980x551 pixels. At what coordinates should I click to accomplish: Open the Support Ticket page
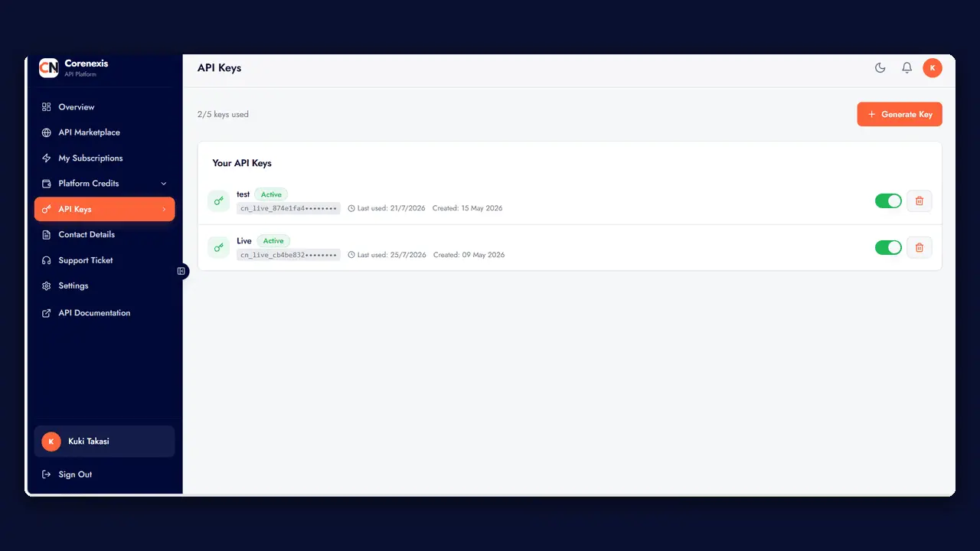[x=104, y=260]
